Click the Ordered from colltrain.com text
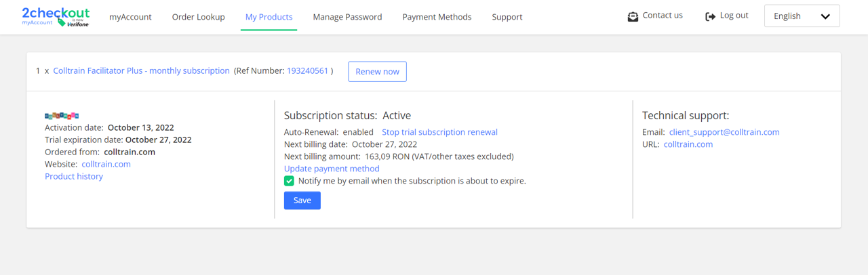 (x=100, y=152)
